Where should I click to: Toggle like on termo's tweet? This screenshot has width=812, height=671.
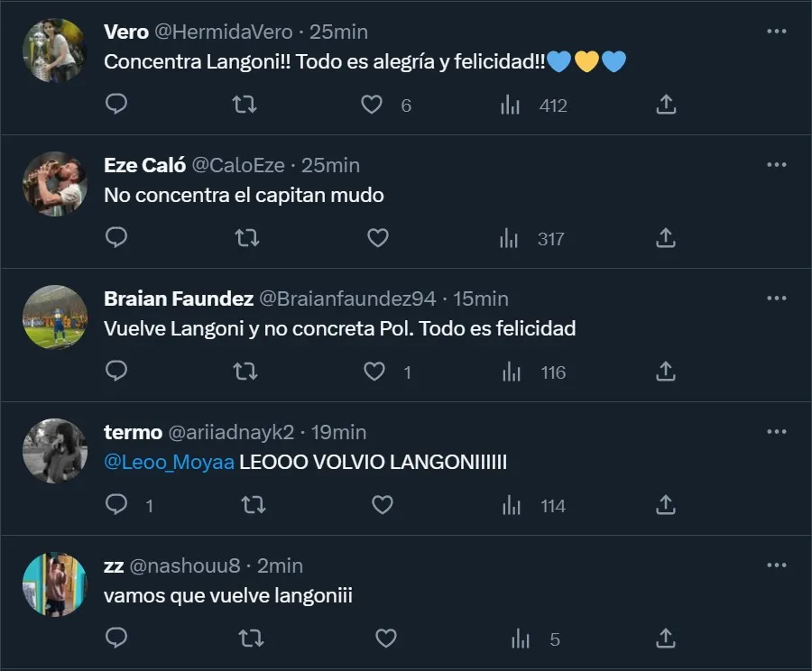(383, 505)
